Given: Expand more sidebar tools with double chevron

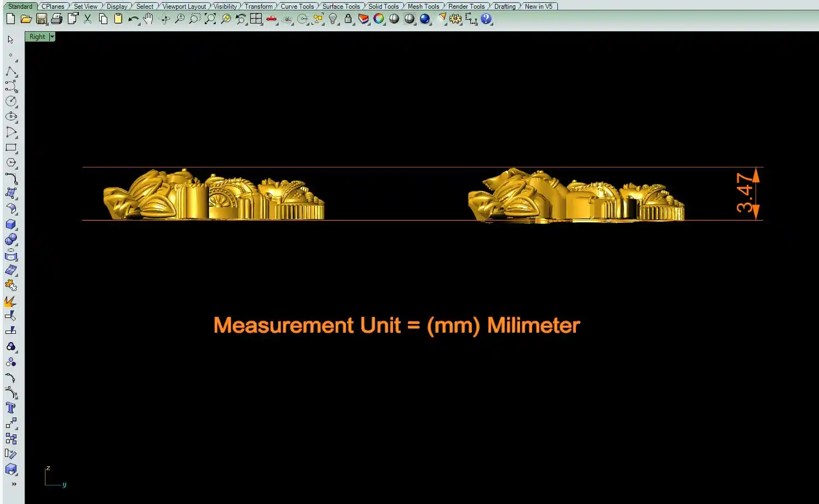Looking at the screenshot, I should pos(14,484).
